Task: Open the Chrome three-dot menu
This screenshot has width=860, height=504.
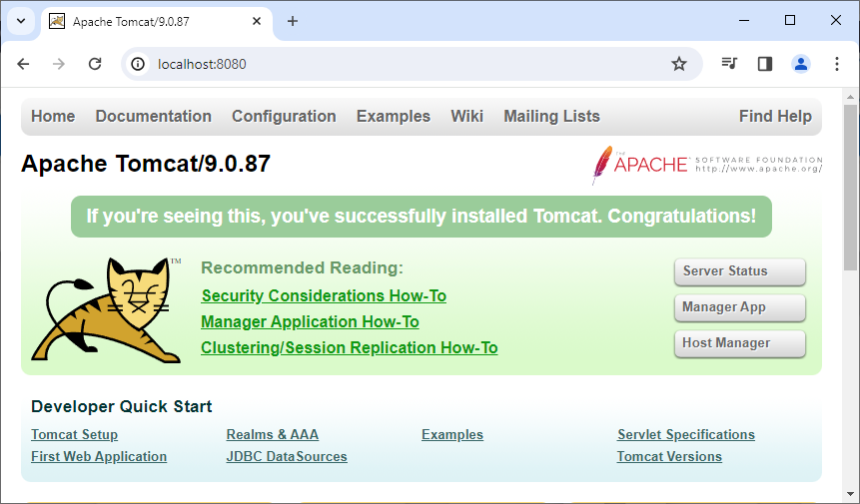Action: 837,64
